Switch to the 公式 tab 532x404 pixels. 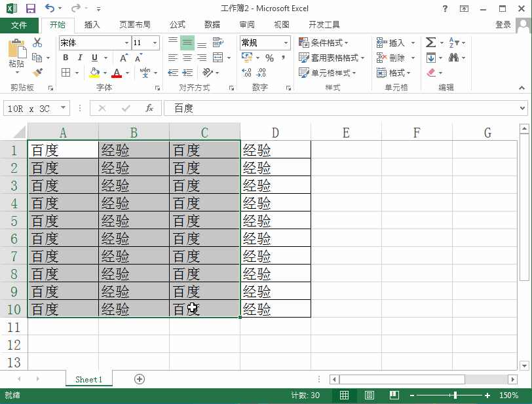(x=178, y=25)
